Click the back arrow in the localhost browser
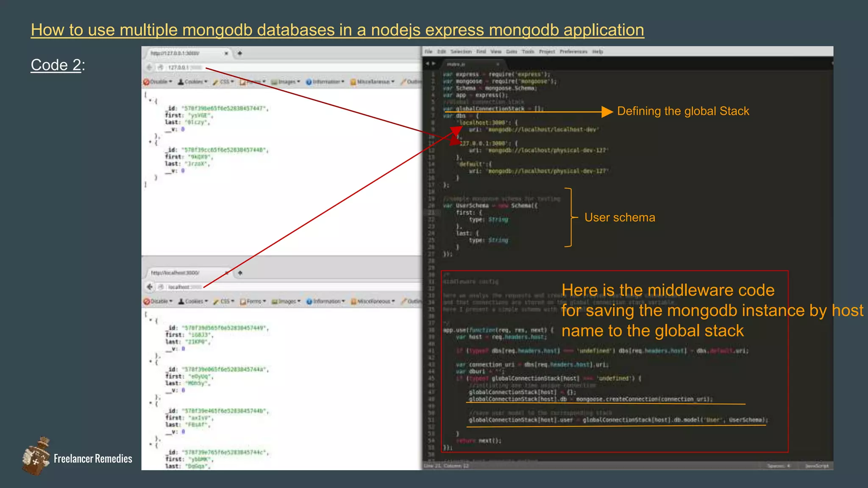This screenshot has width=868, height=488. [x=150, y=287]
